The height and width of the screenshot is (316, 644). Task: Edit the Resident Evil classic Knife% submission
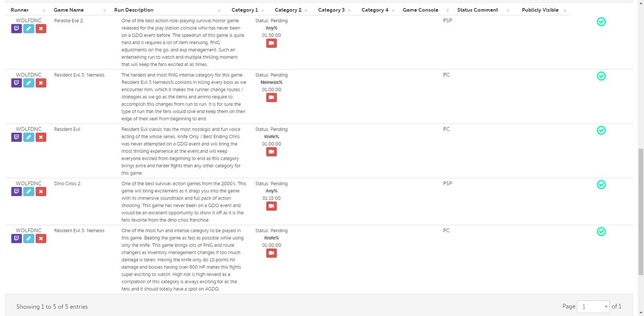click(29, 137)
